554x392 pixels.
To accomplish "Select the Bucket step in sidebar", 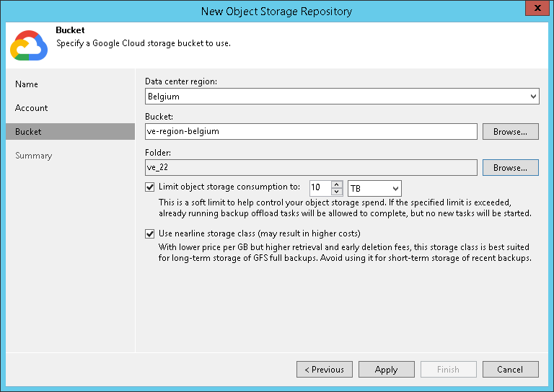I will click(28, 132).
